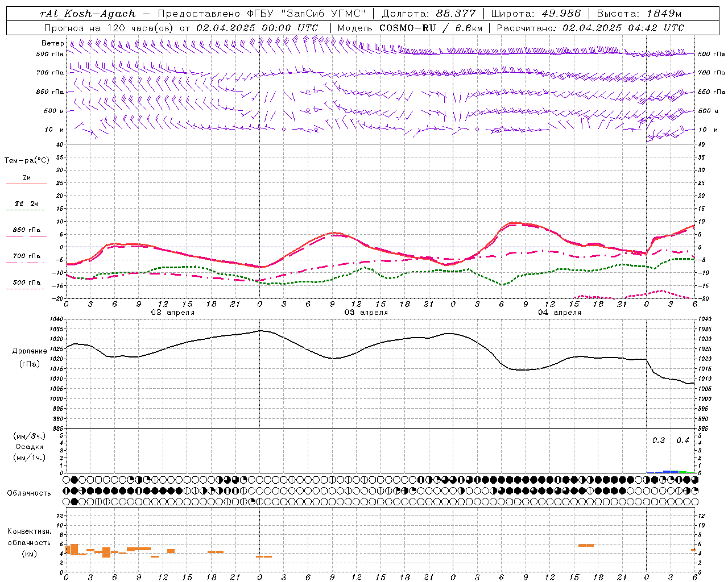The width and height of the screenshot is (728, 582).
Task: Click the (км) unit under convective cloud label
Action: (x=29, y=554)
